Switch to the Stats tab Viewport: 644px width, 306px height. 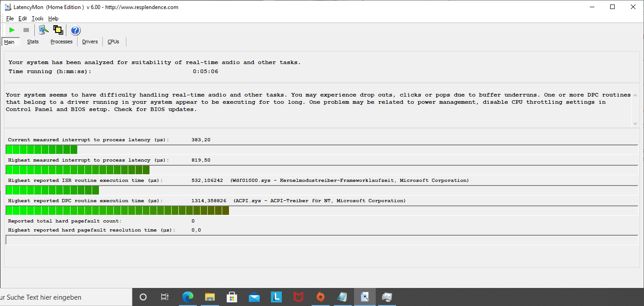click(x=33, y=42)
